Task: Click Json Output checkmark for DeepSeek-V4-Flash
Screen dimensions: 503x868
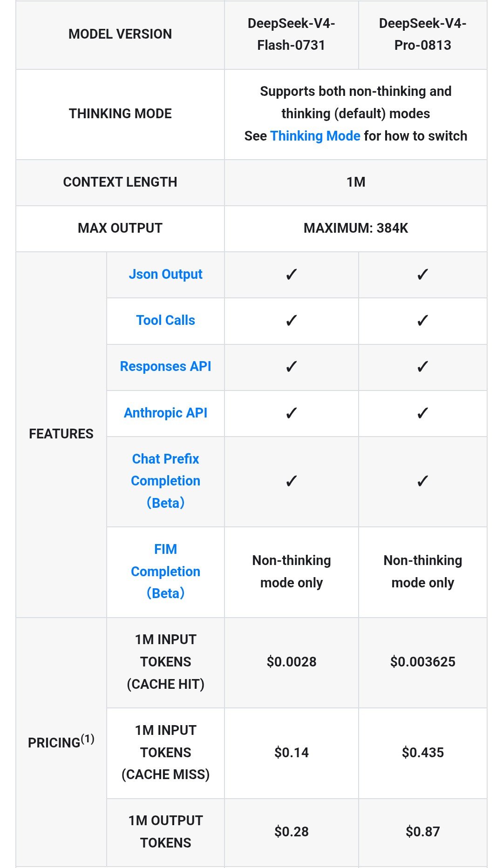Action: tap(292, 275)
